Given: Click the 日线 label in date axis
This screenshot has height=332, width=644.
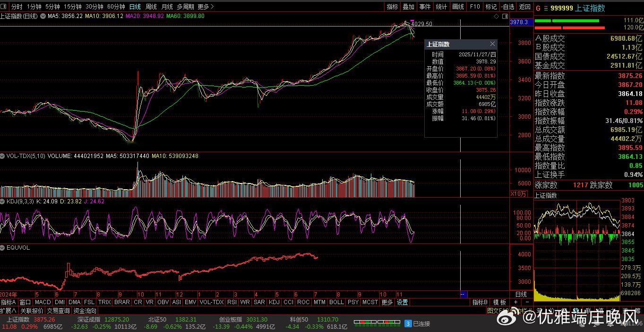Looking at the screenshot, I should click(x=520, y=294).
